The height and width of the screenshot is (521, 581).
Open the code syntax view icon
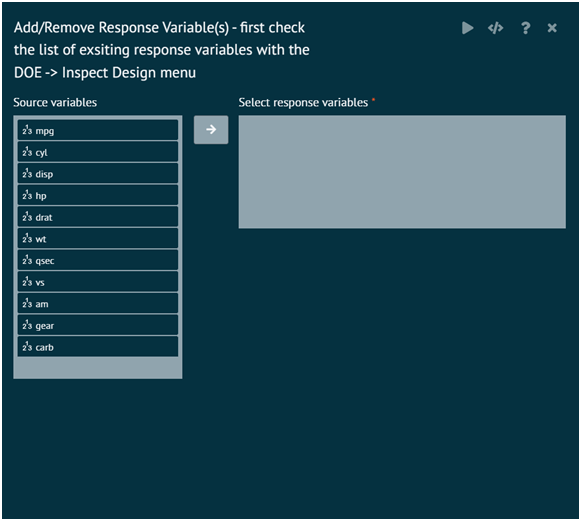tap(495, 28)
